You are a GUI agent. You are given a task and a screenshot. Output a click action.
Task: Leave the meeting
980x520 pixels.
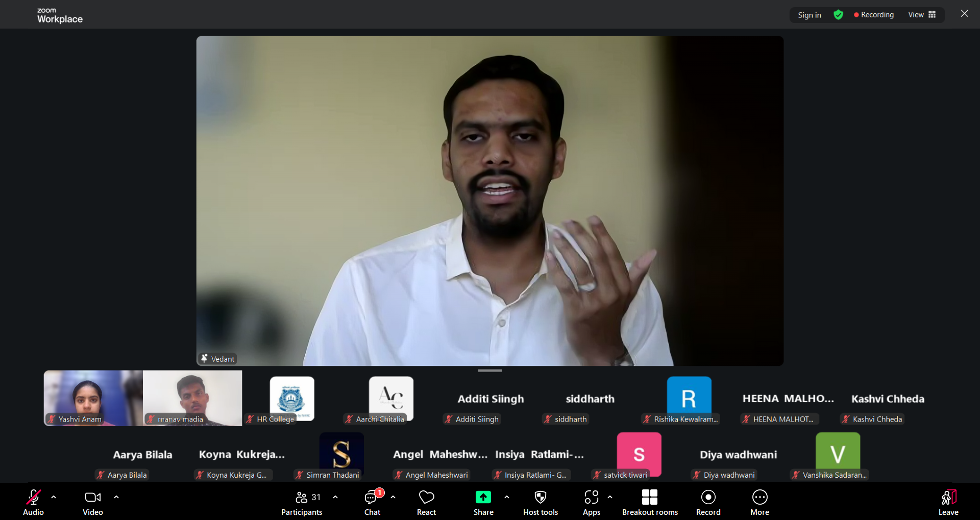coord(948,503)
